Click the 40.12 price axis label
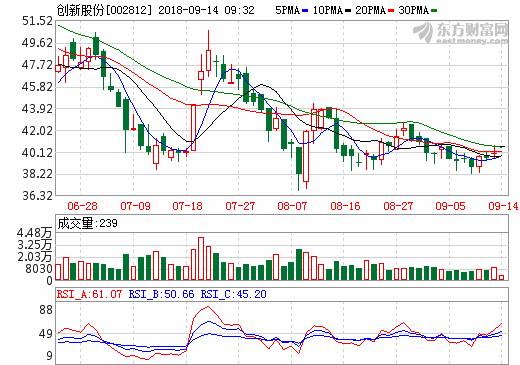The width and height of the screenshot is (520, 365). pyautogui.click(x=37, y=153)
